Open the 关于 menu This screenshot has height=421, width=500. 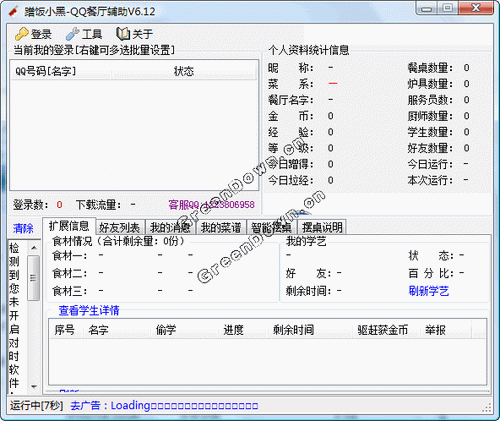point(135,34)
